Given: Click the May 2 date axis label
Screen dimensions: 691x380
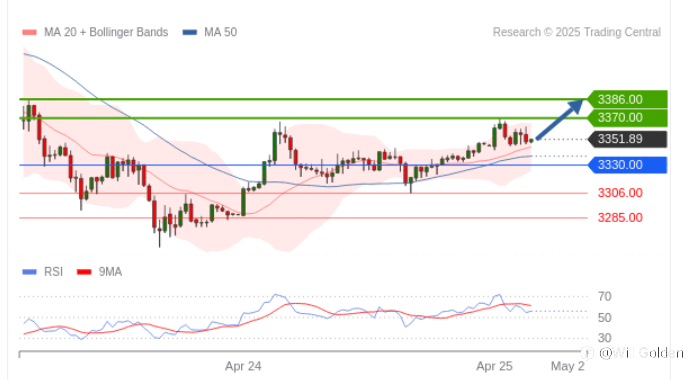Looking at the screenshot, I should (x=568, y=366).
